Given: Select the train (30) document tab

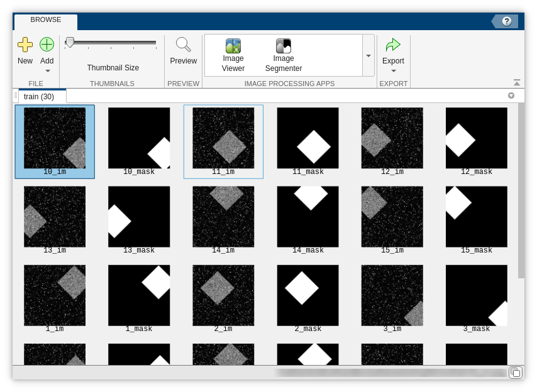Looking at the screenshot, I should (x=39, y=97).
